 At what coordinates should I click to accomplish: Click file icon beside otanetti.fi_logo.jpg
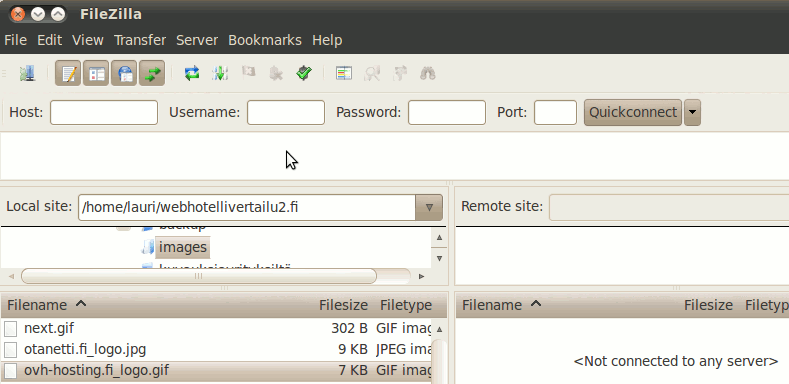pyautogui.click(x=10, y=350)
